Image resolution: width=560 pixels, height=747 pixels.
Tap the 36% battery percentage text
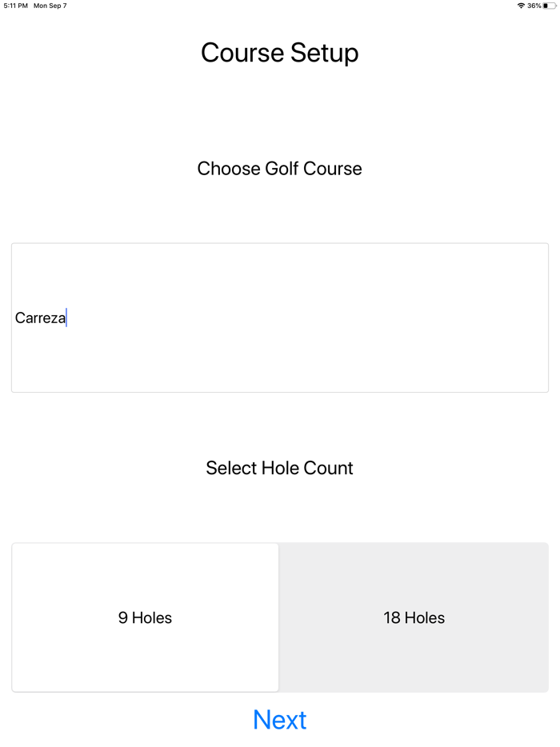tap(534, 6)
